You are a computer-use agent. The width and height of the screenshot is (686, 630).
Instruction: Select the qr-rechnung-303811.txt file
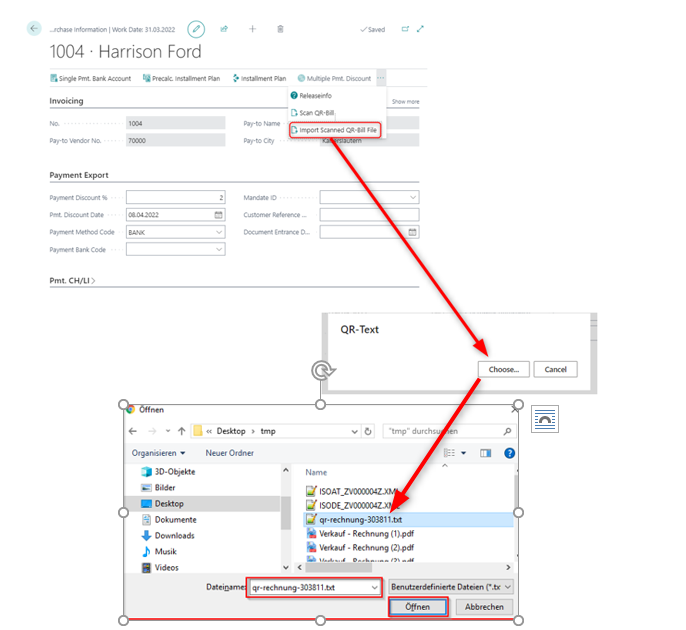361,520
